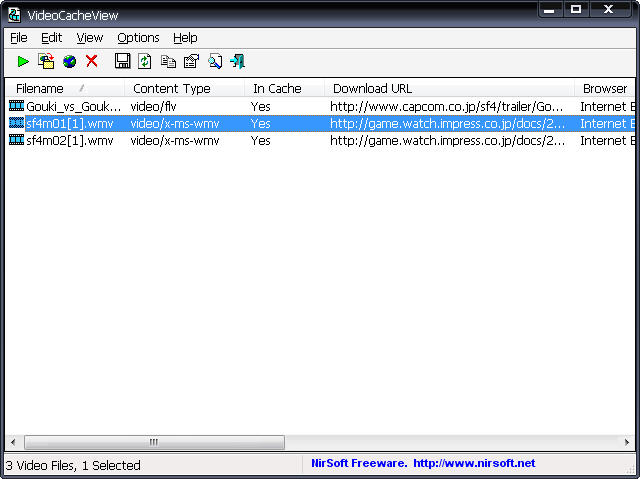Open the NirSoft Freeware website link
640x479 pixels.
click(423, 463)
